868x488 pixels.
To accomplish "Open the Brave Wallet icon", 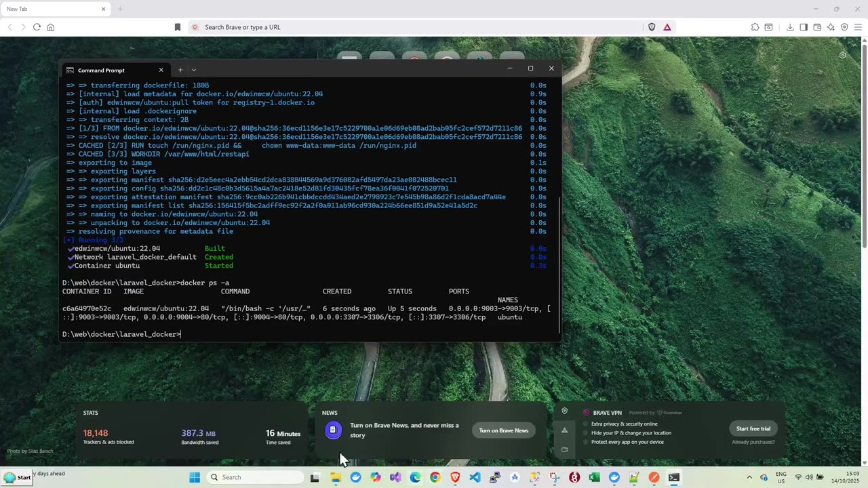I will tap(817, 27).
